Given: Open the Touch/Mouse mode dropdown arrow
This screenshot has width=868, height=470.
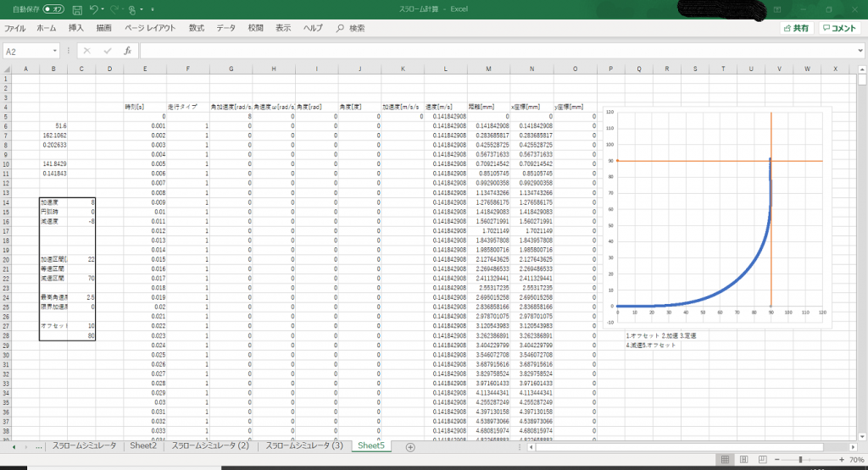Looking at the screenshot, I should pyautogui.click(x=142, y=9).
